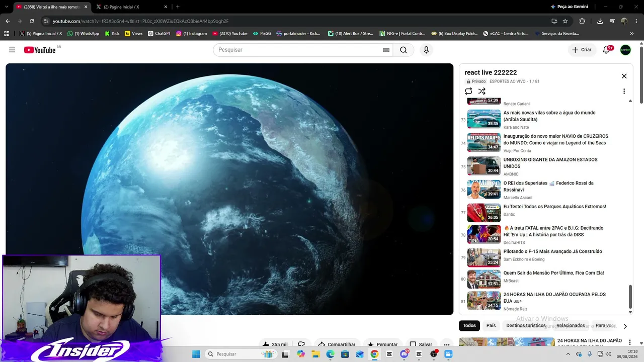Open the PixGG bookmark

[262, 34]
